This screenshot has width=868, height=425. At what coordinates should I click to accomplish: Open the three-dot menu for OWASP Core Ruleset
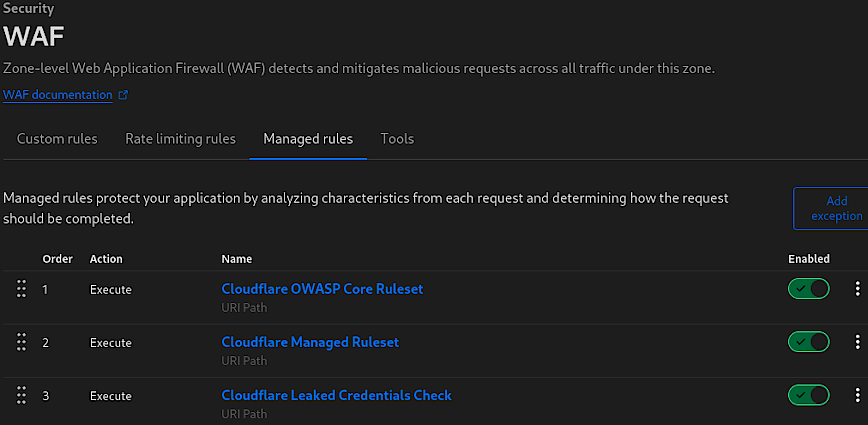[x=857, y=289]
